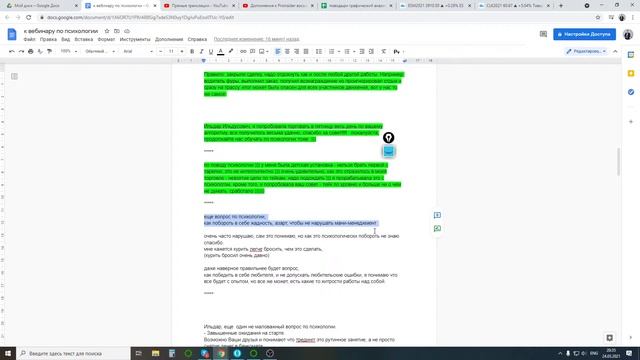
Task: Justify text alignment
Action: pos(306,51)
